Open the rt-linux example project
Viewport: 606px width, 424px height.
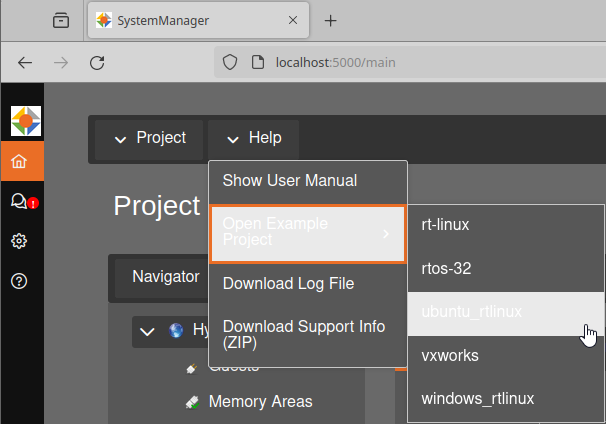506,225
